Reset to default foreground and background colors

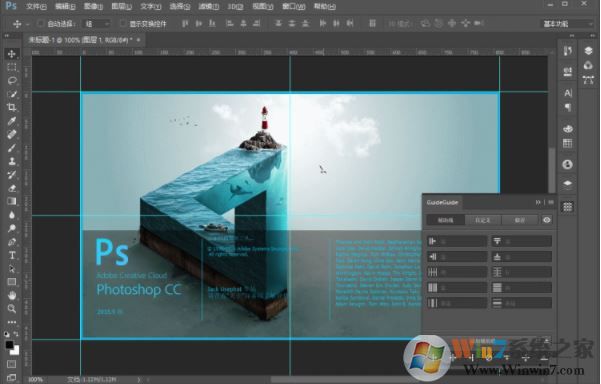(7, 334)
